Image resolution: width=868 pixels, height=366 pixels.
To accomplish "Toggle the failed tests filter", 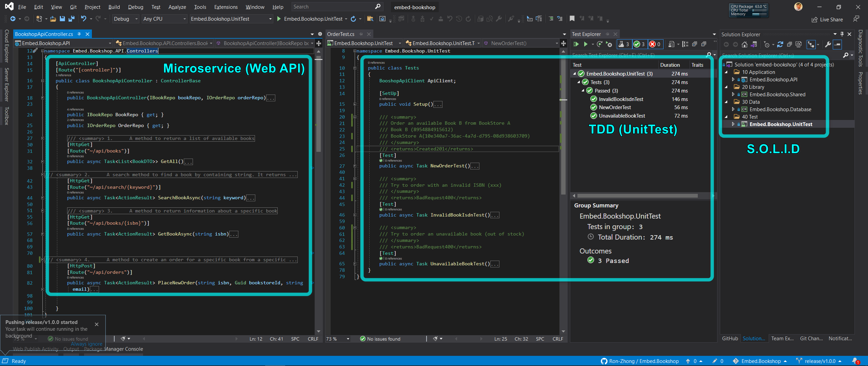I will click(x=655, y=44).
